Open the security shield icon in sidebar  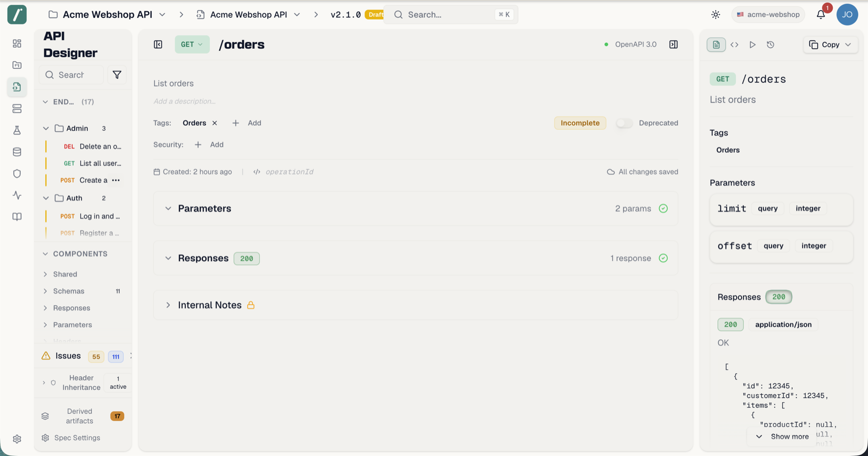coord(17,174)
